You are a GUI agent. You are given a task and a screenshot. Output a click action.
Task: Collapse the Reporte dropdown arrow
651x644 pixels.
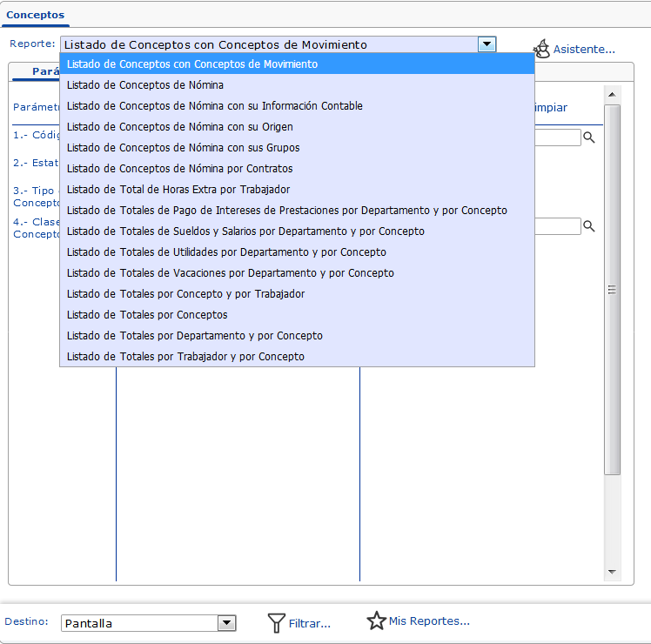[x=487, y=44]
